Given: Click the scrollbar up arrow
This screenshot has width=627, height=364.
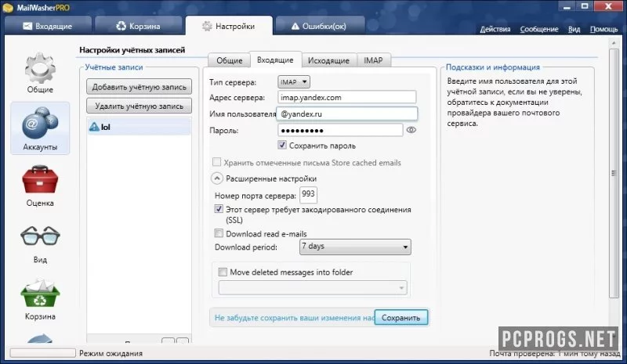Looking at the screenshot, I should tap(614, 42).
